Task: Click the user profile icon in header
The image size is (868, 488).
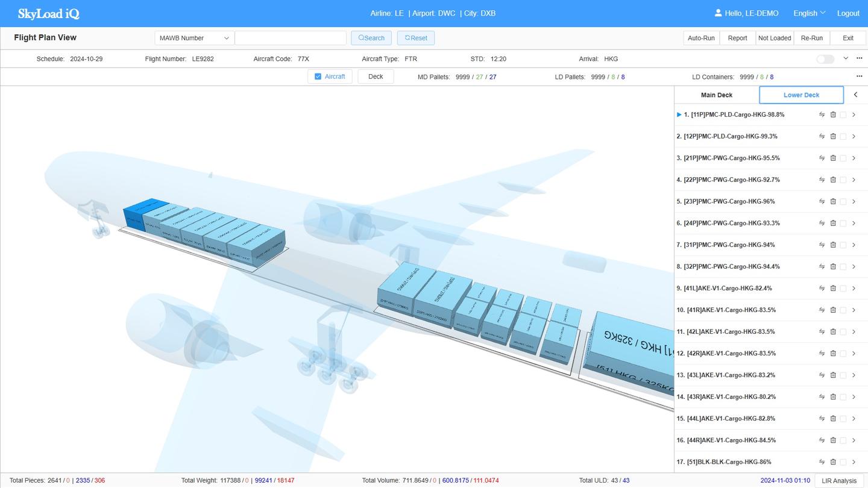Action: 718,13
